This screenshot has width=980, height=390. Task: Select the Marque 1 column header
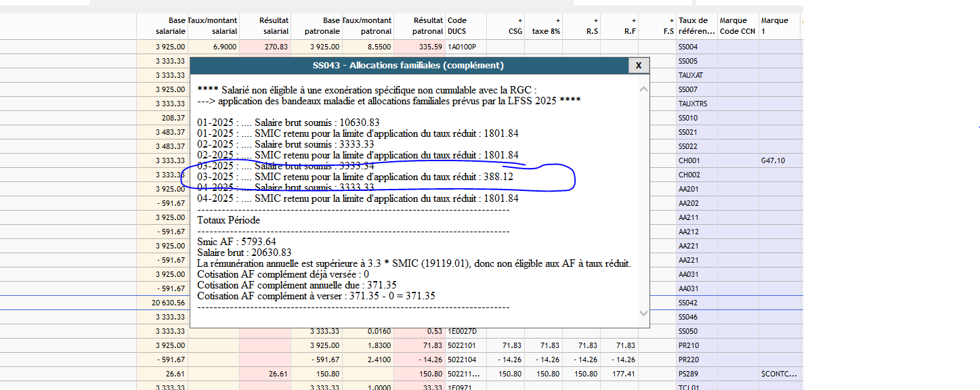[780, 26]
